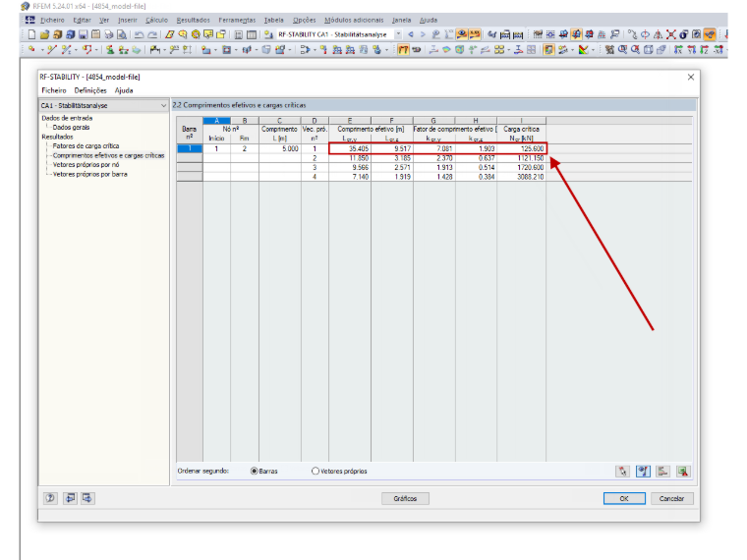The image size is (747, 560).
Task: Open the Tabela menu
Action: 274,20
